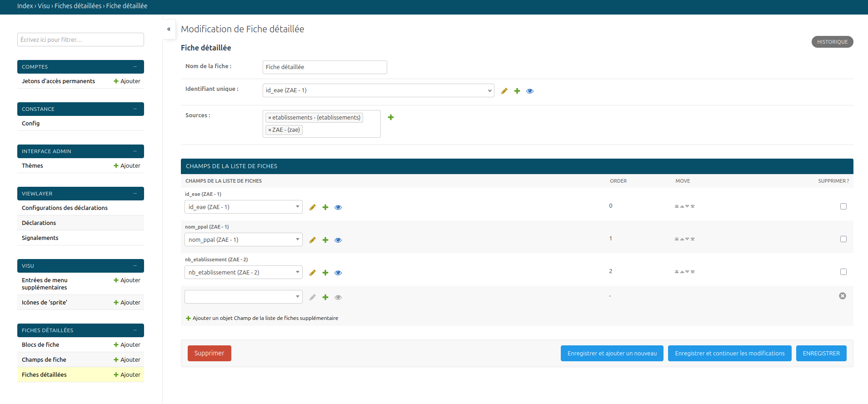Remove the empty field row with X icon
Image resolution: width=868 pixels, height=404 pixels.
click(843, 296)
